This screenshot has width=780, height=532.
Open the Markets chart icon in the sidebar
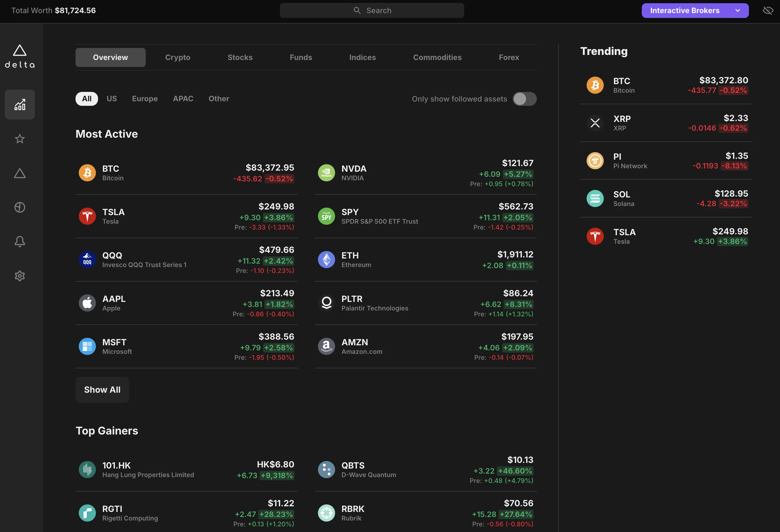click(x=20, y=104)
